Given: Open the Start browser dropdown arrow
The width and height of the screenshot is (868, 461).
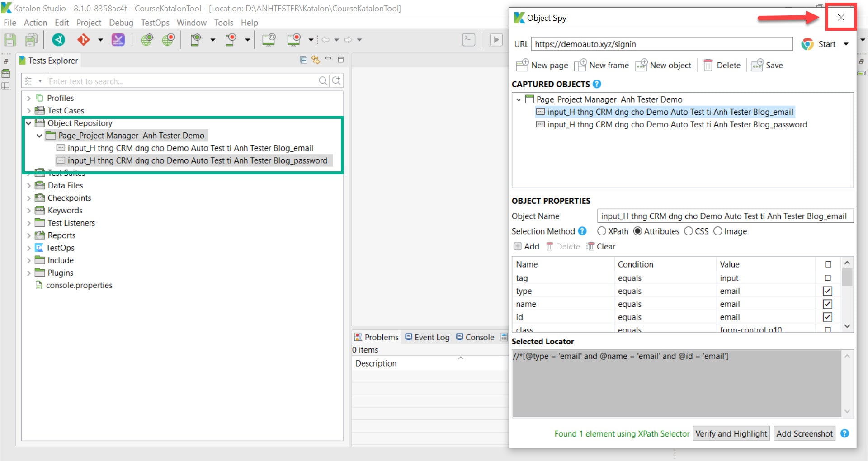Looking at the screenshot, I should pyautogui.click(x=846, y=44).
